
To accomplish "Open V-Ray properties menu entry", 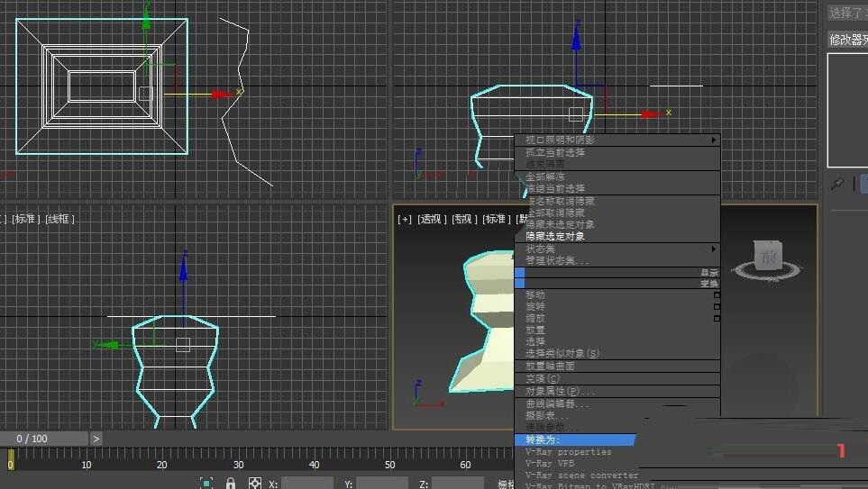I will [569, 452].
